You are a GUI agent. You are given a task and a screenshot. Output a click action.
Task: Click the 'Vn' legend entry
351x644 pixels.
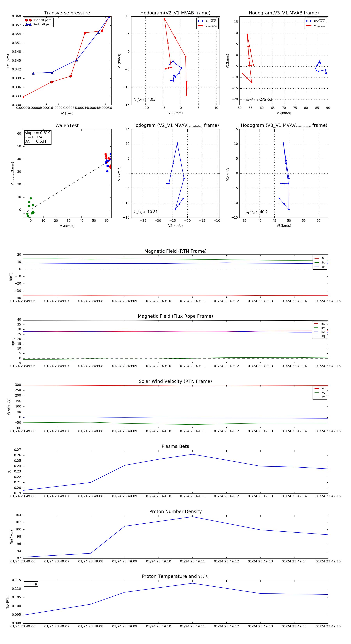(x=320, y=397)
